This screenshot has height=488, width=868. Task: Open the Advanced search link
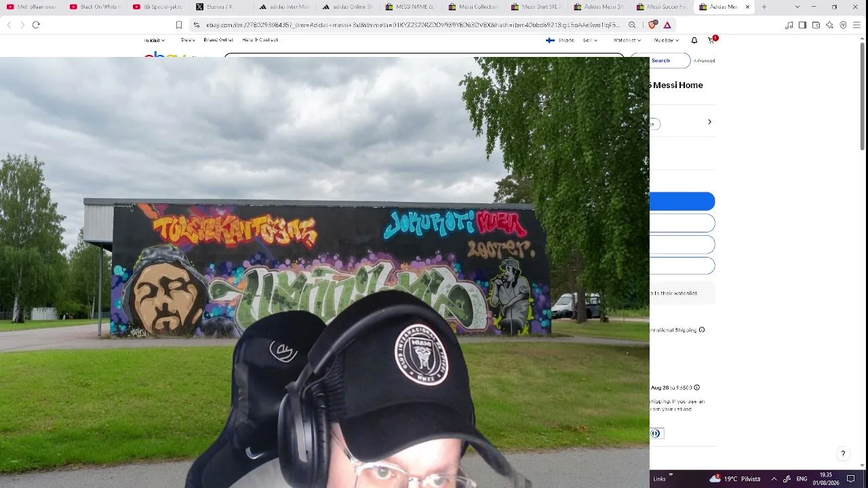704,60
